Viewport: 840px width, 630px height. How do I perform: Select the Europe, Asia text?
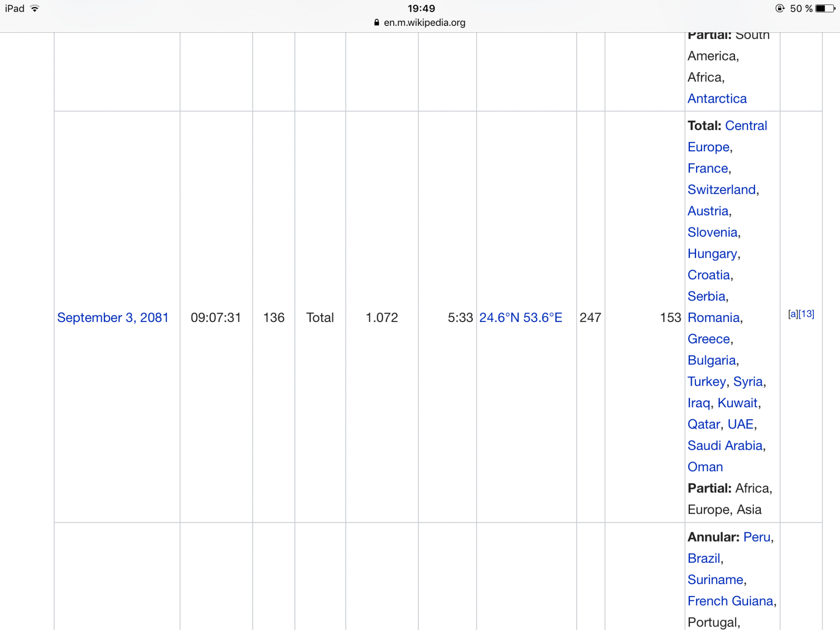pos(724,509)
